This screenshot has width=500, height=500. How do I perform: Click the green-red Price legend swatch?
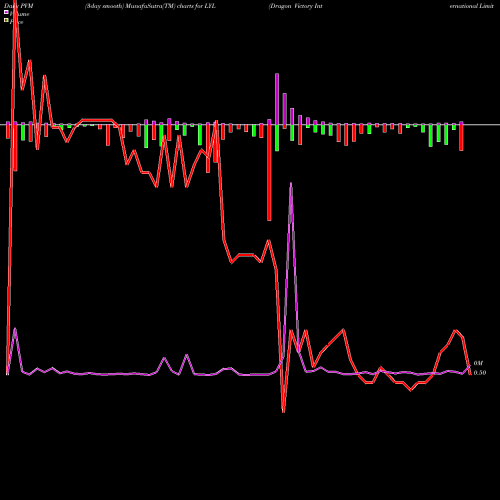6,21
